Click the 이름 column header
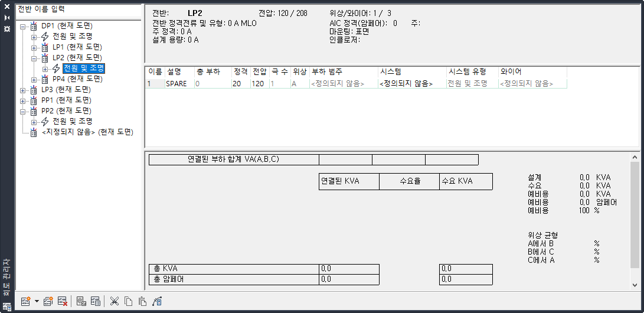 (x=155, y=72)
